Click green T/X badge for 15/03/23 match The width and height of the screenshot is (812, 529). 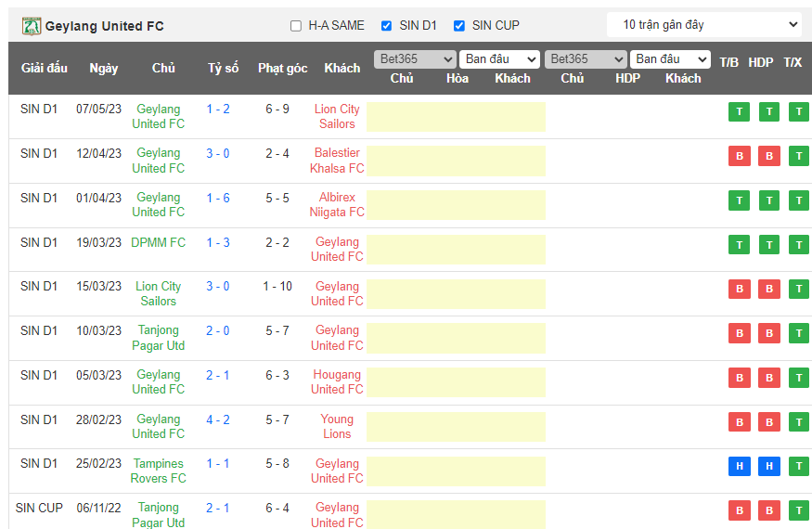(798, 289)
